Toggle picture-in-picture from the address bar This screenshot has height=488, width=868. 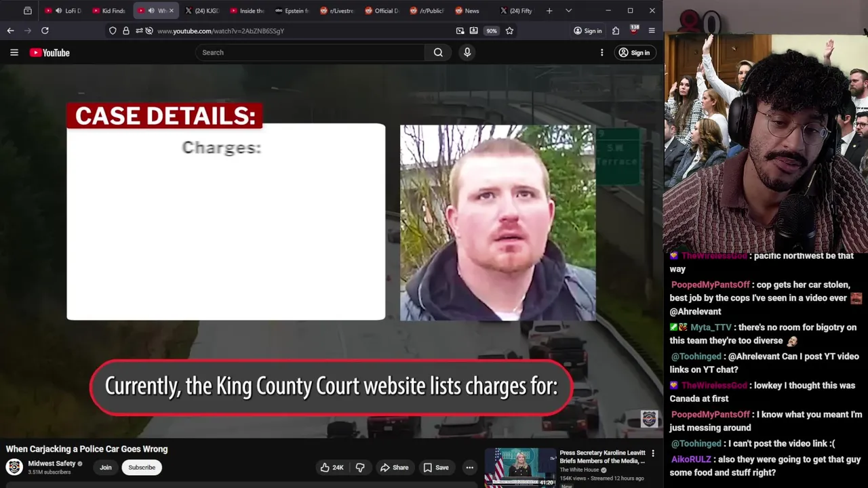(x=460, y=30)
